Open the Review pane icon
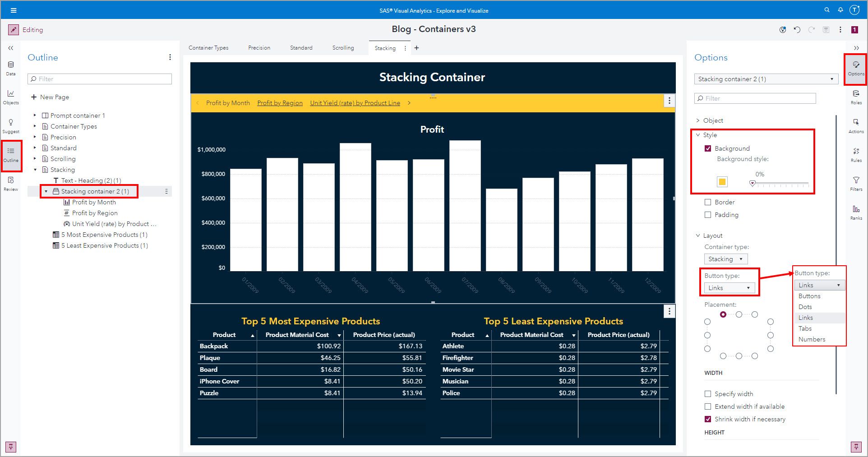868x457 pixels. [x=11, y=183]
